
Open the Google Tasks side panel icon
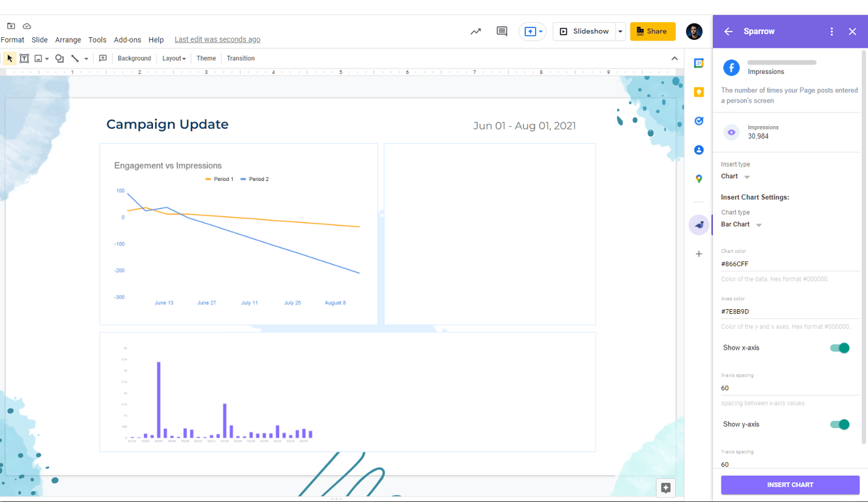699,121
